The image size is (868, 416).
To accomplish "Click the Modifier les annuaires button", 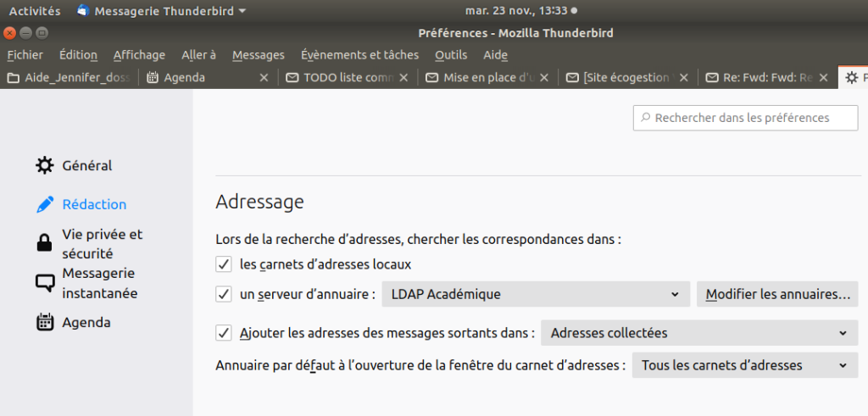I will pyautogui.click(x=777, y=295).
